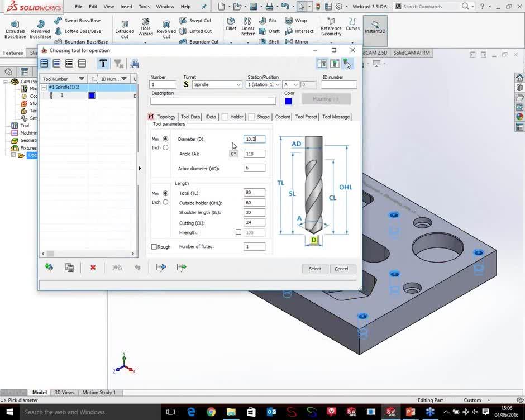Enable the Rough checkbox
Image resolution: width=525 pixels, height=420 pixels.
click(x=154, y=246)
